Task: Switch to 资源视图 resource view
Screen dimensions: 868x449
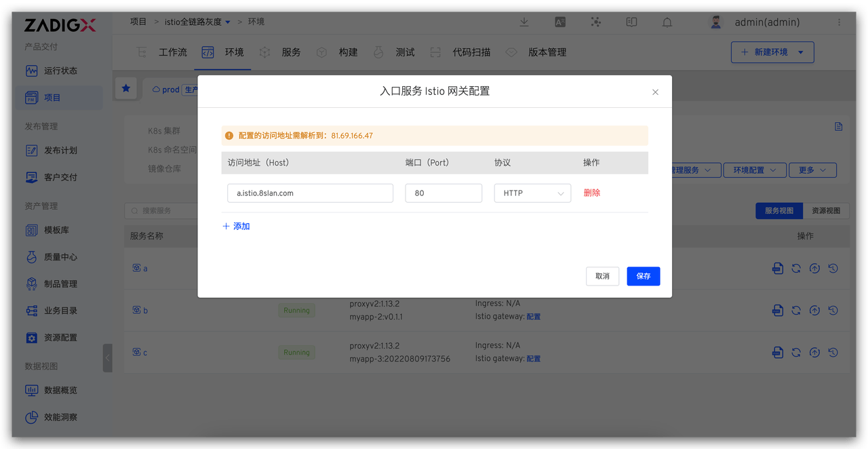Action: click(x=826, y=211)
